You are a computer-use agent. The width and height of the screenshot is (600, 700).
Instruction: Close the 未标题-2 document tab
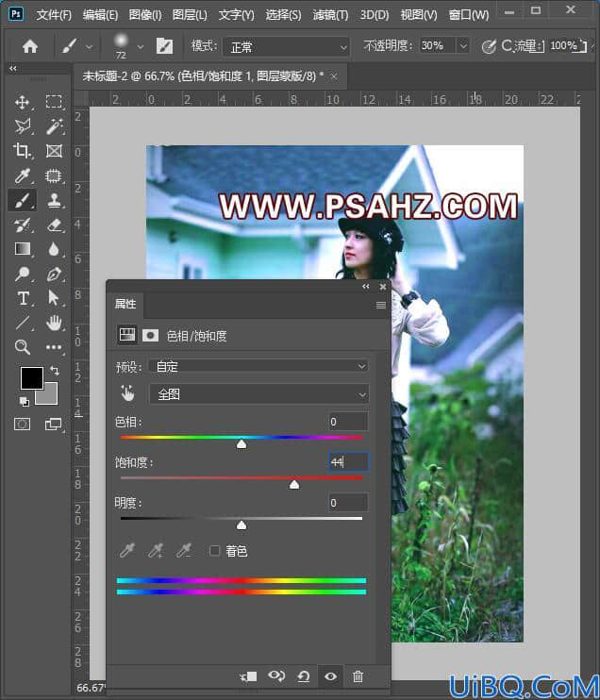click(x=334, y=76)
